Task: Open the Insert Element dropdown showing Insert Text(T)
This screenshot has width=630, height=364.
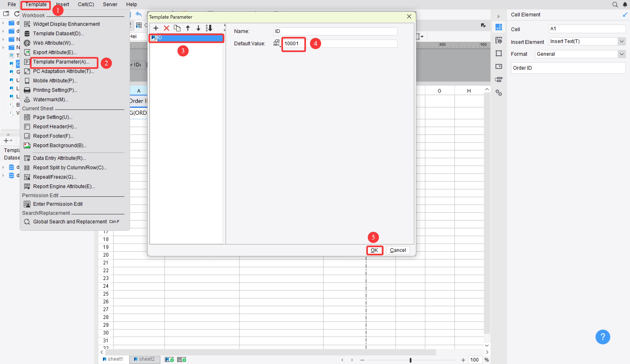Action: 622,41
